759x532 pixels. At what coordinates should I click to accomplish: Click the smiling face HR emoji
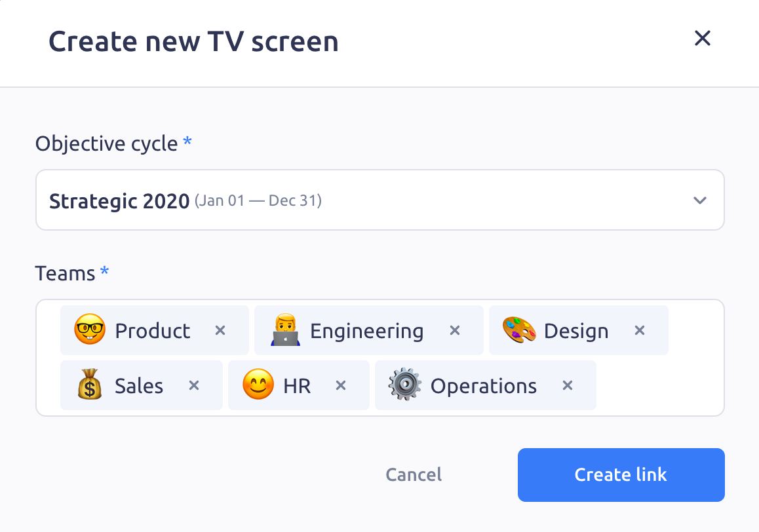tap(258, 385)
